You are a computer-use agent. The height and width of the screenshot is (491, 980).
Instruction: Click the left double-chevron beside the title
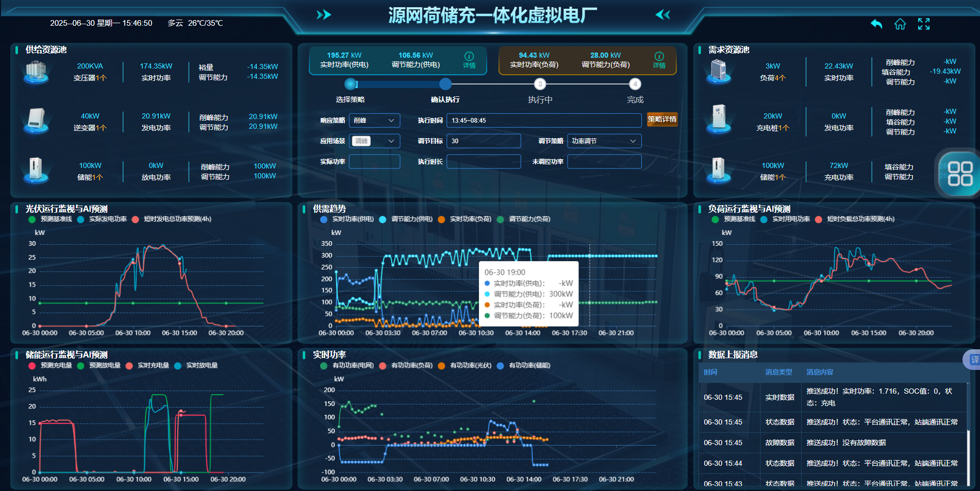click(663, 14)
